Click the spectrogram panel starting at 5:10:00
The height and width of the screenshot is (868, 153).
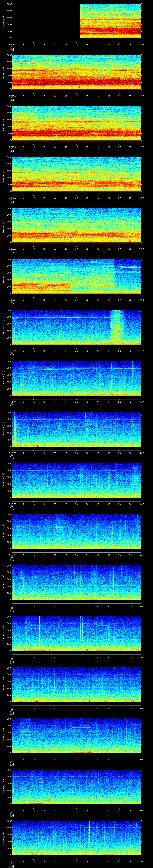click(x=76, y=327)
